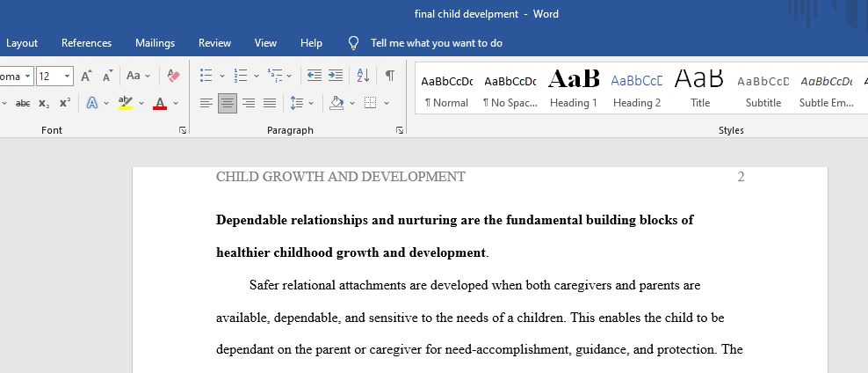Image resolution: width=868 pixels, height=373 pixels.
Task: Click the Tell me lightbulb icon
Action: (x=354, y=43)
